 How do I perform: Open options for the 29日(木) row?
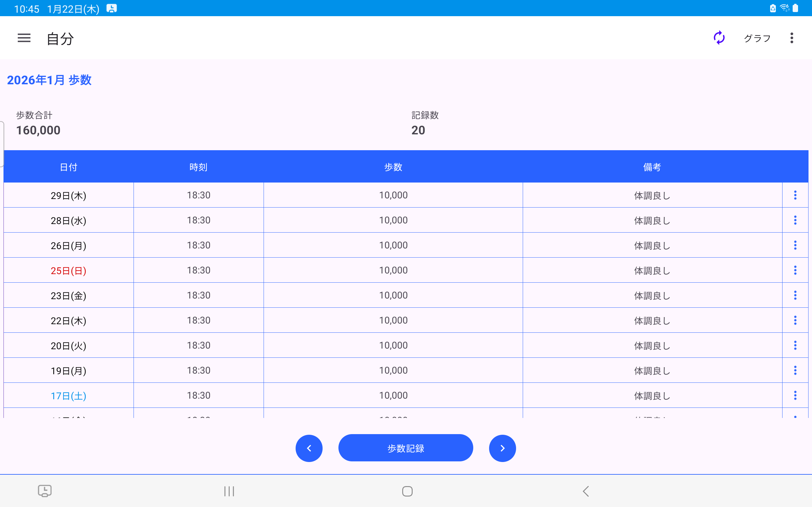point(795,195)
